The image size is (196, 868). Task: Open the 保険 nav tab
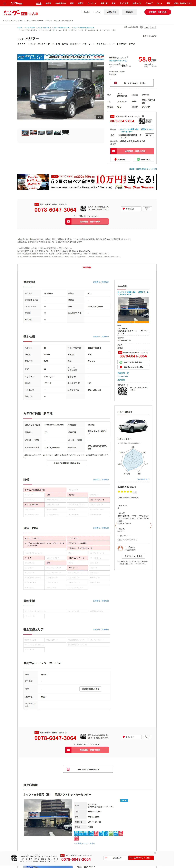click(x=168, y=3)
